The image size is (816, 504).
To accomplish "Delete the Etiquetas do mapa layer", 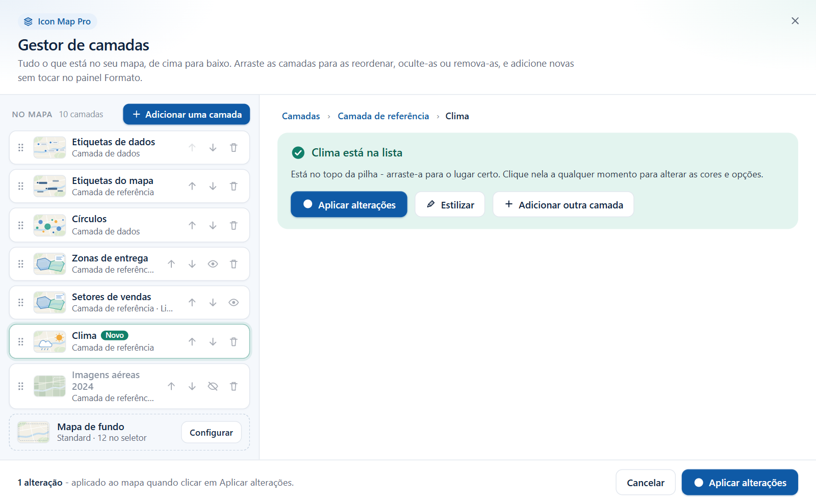I will [234, 187].
